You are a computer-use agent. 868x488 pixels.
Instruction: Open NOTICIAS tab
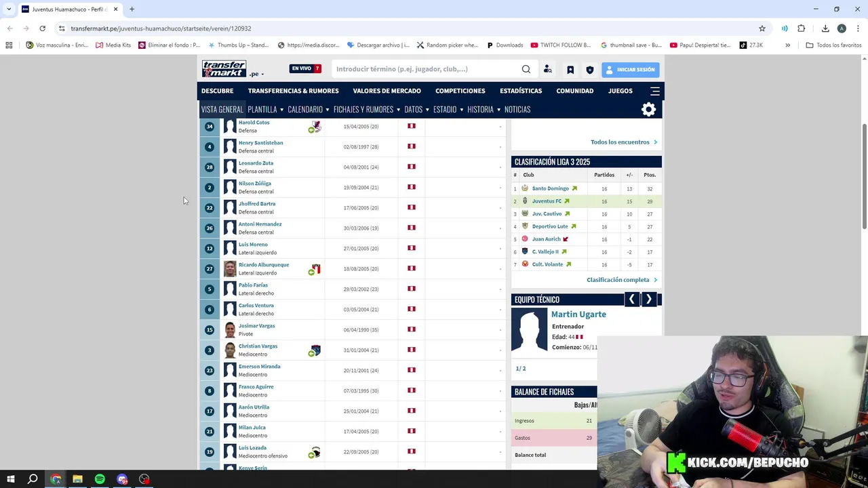[517, 110]
